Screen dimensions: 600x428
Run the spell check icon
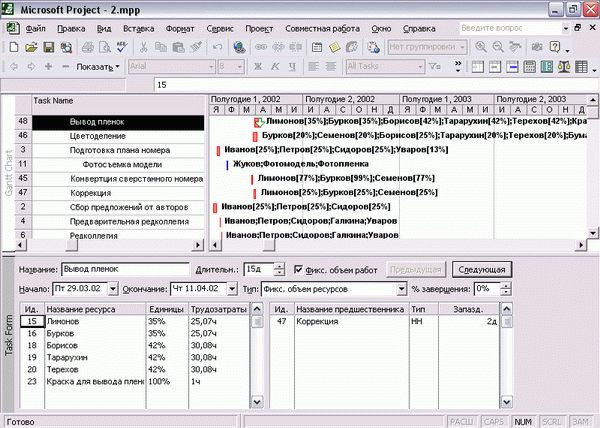coord(122,47)
